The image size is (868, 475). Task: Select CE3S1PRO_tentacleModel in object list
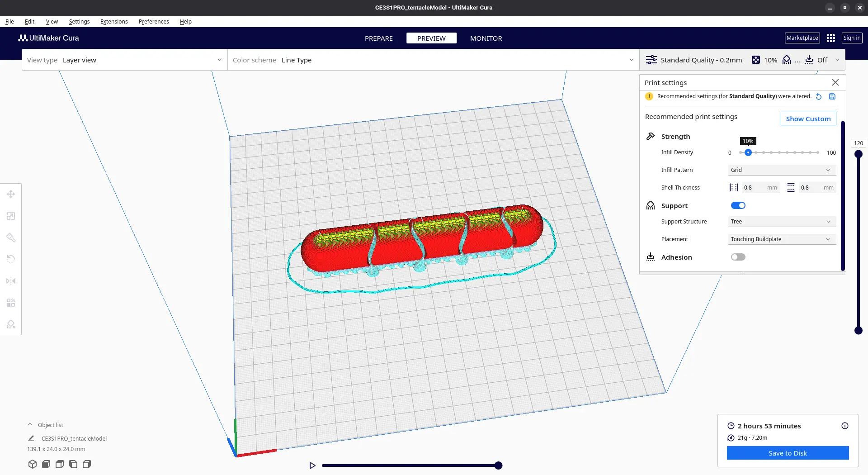click(x=74, y=438)
